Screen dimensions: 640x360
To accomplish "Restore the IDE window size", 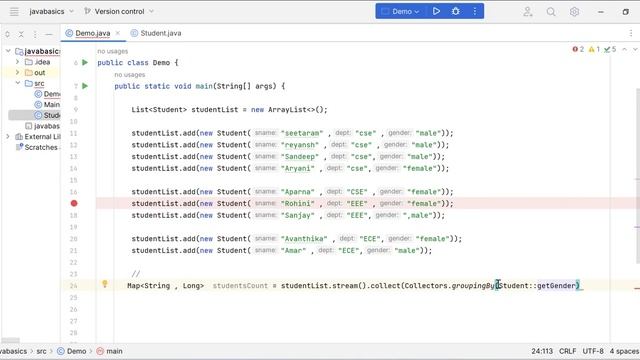I will 625,12.
